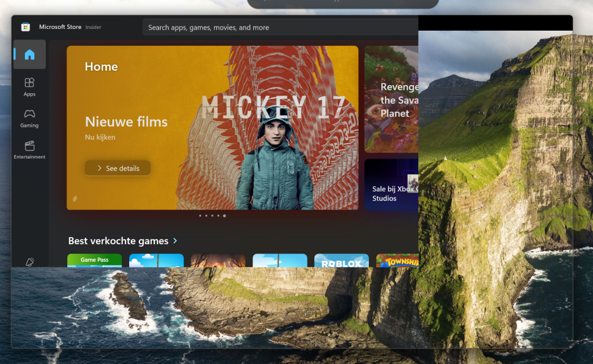Click the Mickey 17 hero banner

tap(272, 127)
